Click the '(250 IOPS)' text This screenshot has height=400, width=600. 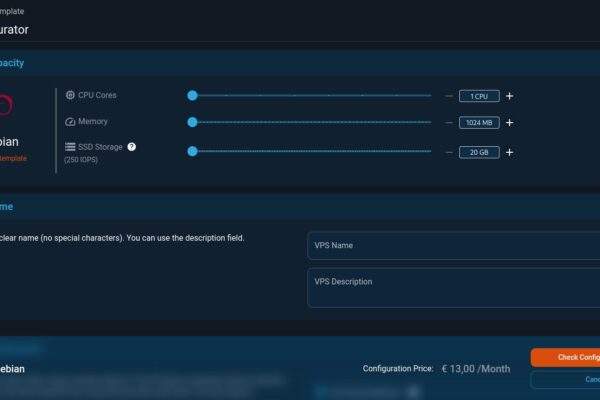tap(81, 160)
